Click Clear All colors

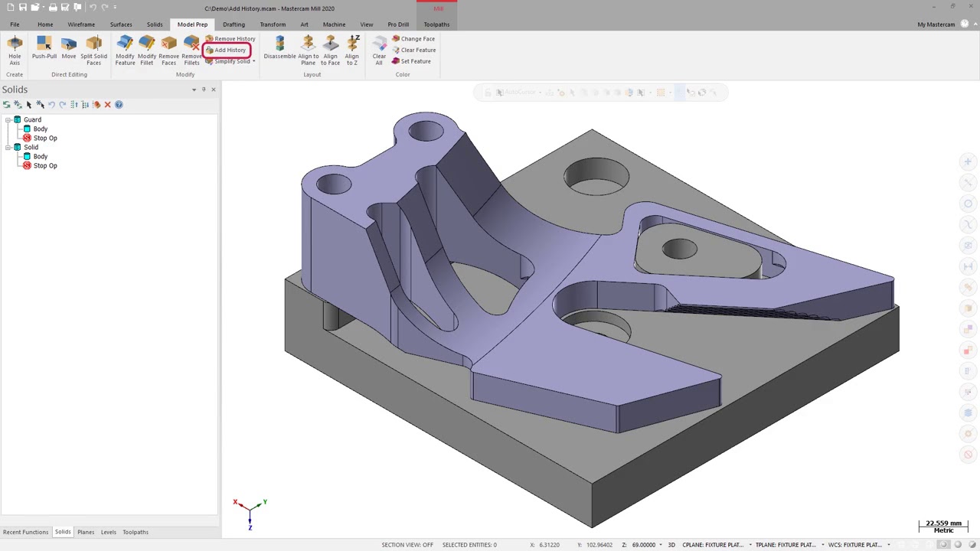379,51
